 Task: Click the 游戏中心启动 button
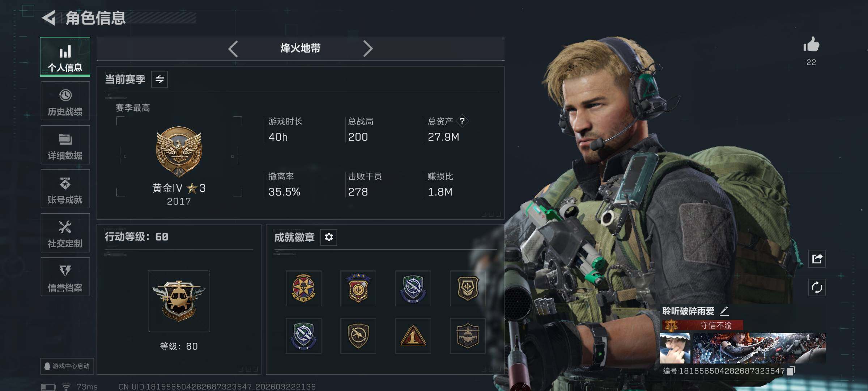pyautogui.click(x=67, y=366)
